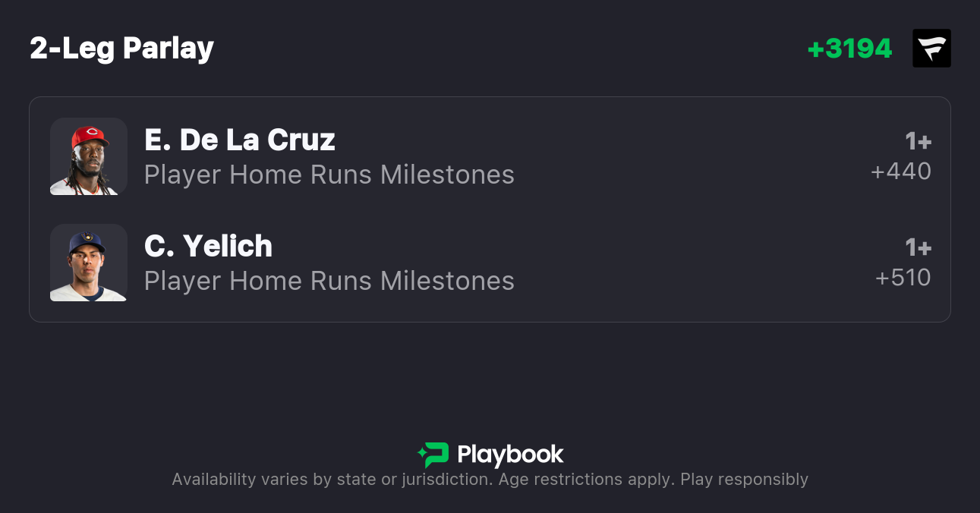Click the E. De La Cruz player name
This screenshot has height=513, width=980.
(x=239, y=140)
